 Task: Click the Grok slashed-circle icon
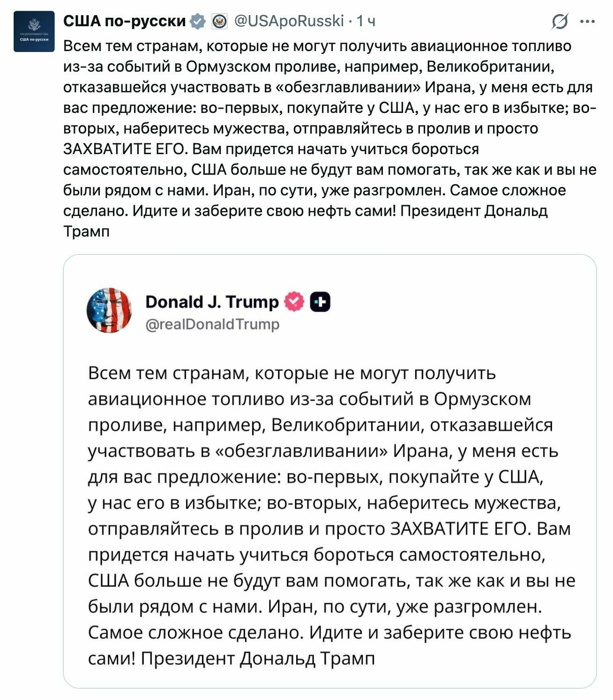point(560,22)
